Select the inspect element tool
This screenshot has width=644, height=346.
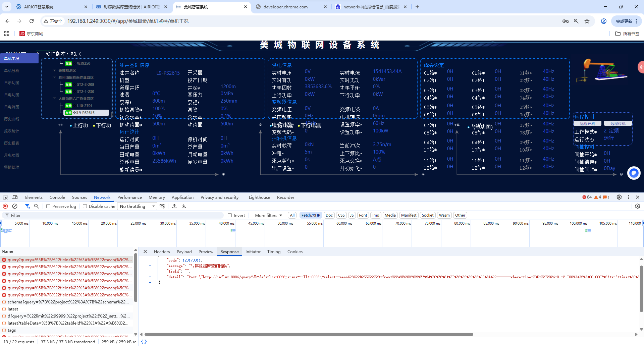point(5,197)
